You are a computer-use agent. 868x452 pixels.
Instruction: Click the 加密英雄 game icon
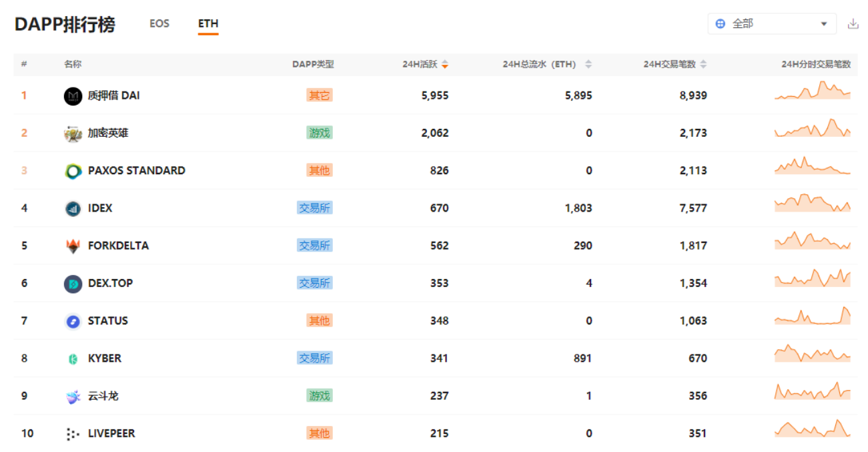tap(73, 134)
